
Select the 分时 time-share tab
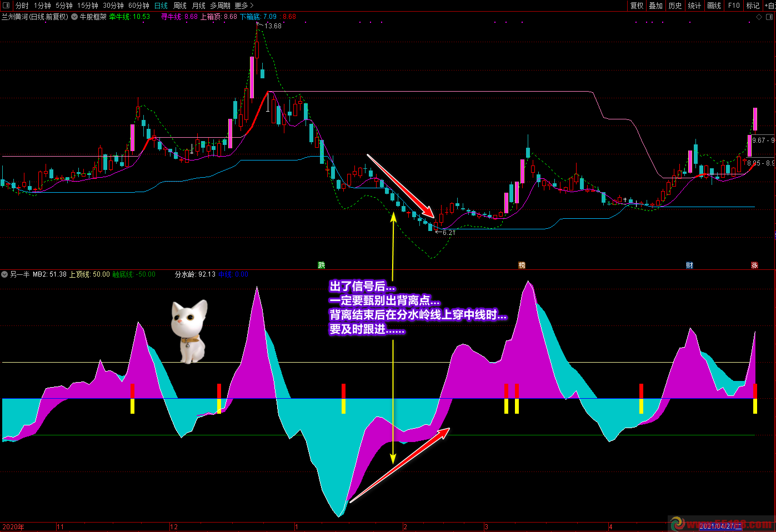point(22,6)
